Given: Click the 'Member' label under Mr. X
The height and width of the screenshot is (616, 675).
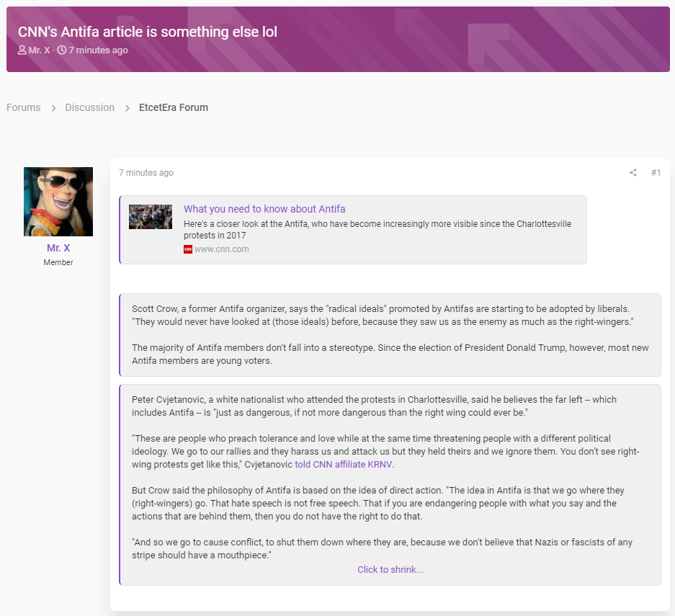Looking at the screenshot, I should [x=58, y=262].
